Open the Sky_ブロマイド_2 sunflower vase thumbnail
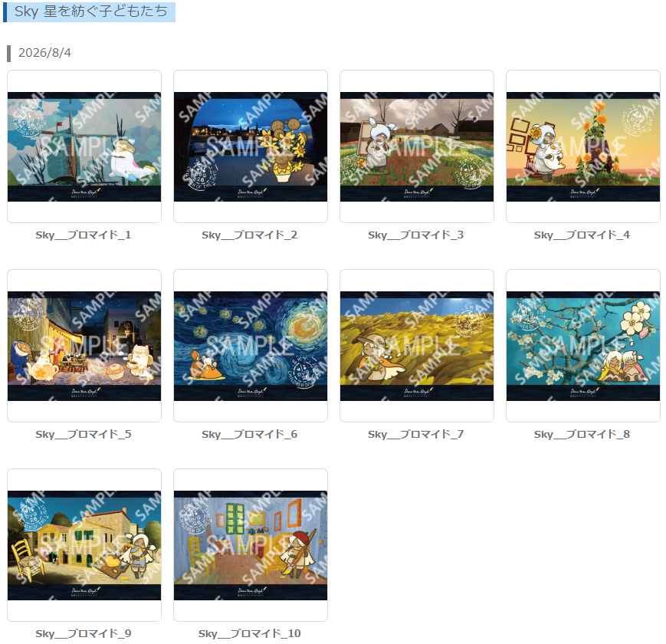 click(x=251, y=146)
